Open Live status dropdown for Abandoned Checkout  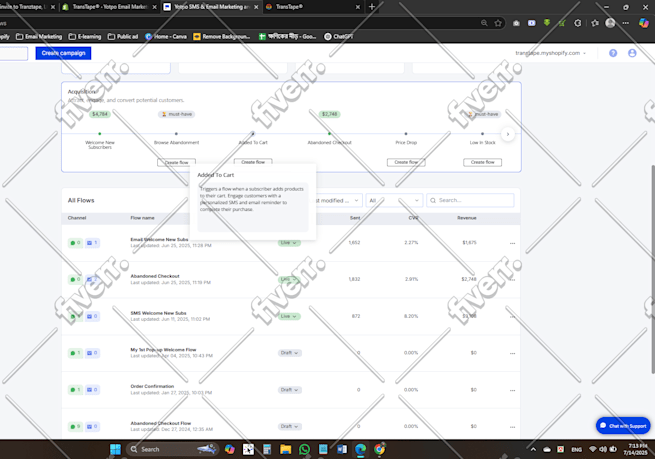(x=289, y=279)
